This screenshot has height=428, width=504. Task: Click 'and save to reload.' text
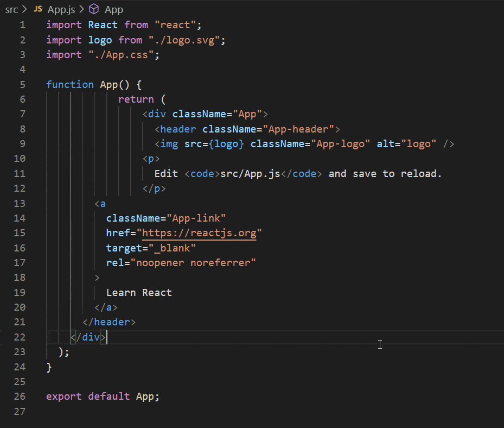[385, 174]
